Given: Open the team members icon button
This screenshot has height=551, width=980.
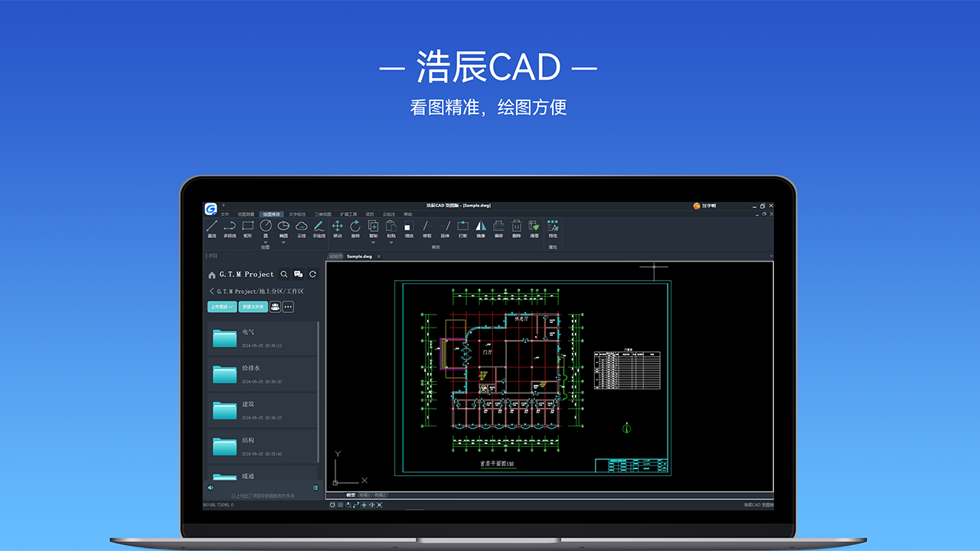Looking at the screenshot, I should click(275, 307).
